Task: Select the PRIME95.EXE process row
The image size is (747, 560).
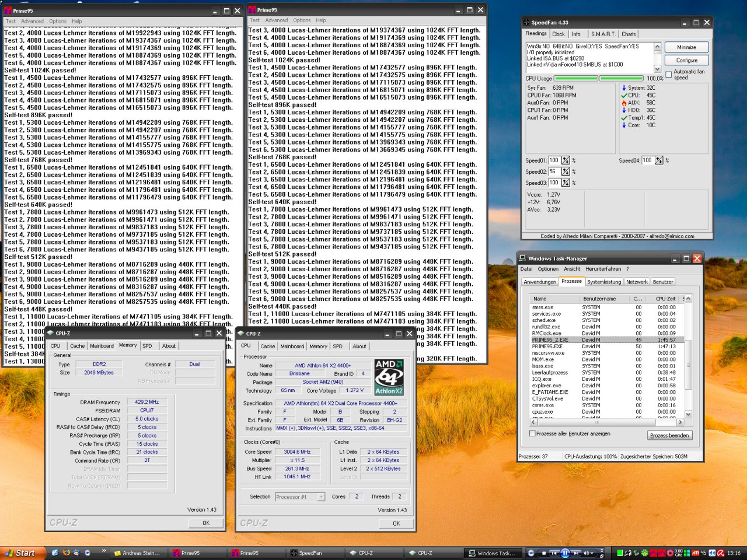Action: tap(607, 346)
